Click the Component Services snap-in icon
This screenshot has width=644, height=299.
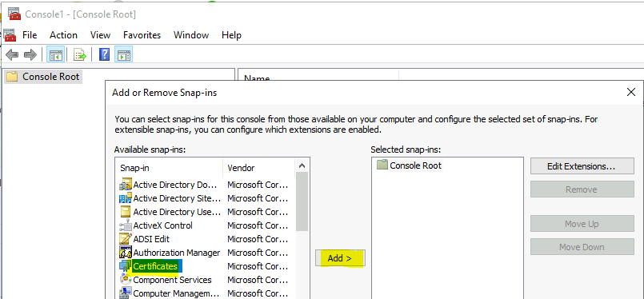[126, 280]
